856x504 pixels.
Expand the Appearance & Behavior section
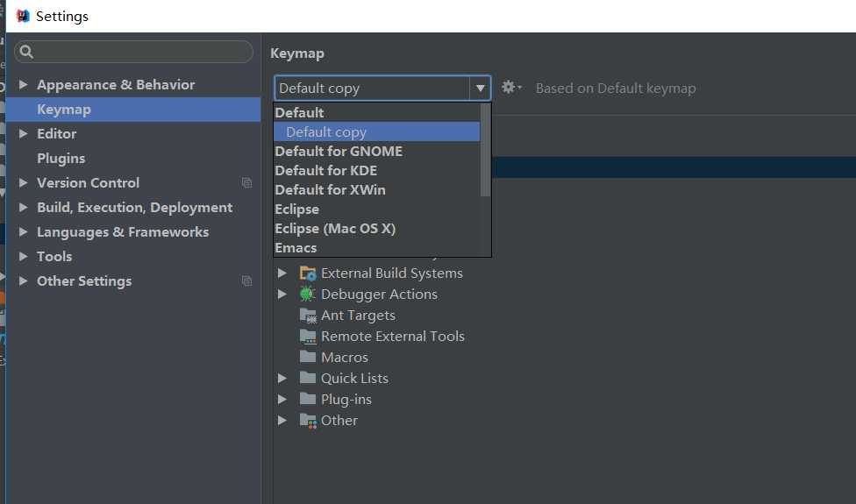(x=23, y=84)
